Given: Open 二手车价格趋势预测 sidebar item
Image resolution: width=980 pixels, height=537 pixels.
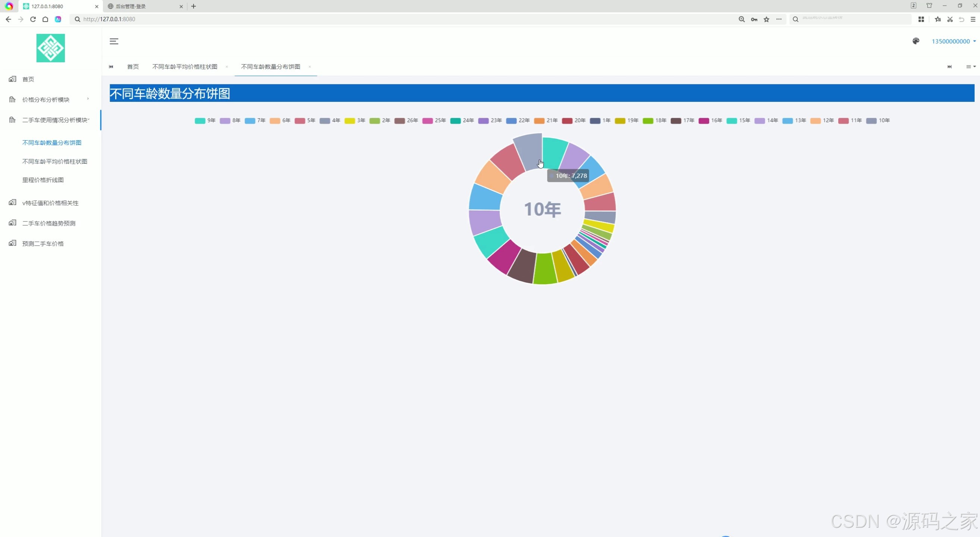Looking at the screenshot, I should tap(49, 223).
